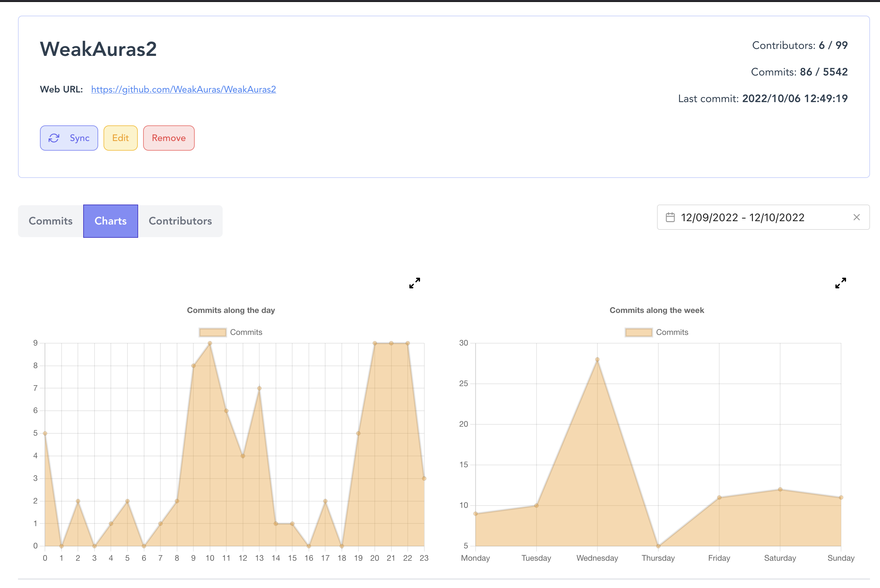Toggle the Commits legend of the day chart
This screenshot has width=880, height=588.
click(x=246, y=332)
